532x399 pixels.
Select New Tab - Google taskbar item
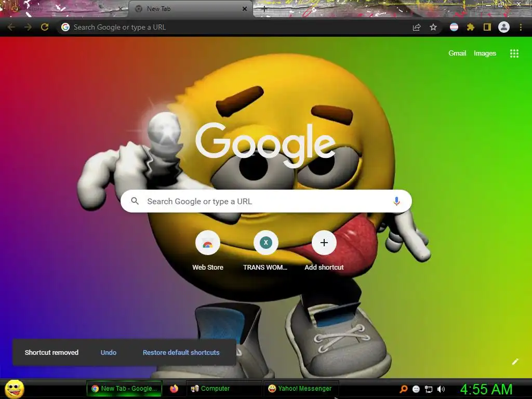pos(124,389)
